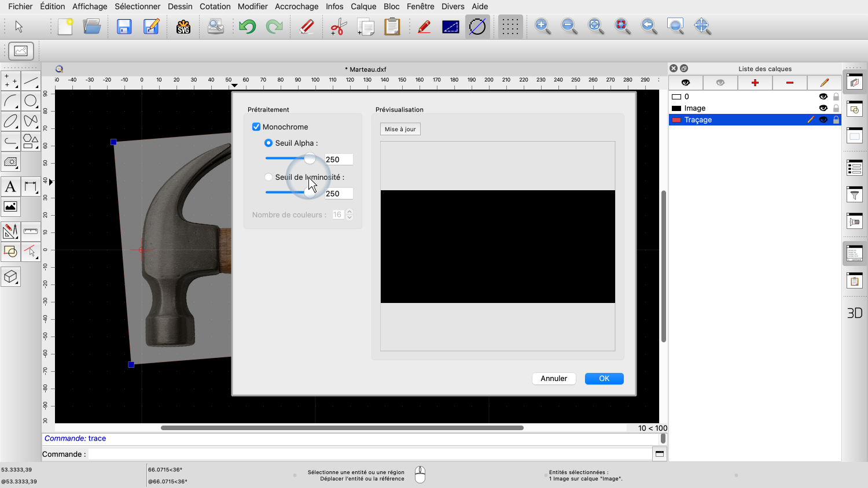Uncheck the Monochrome checkbox

tap(256, 127)
